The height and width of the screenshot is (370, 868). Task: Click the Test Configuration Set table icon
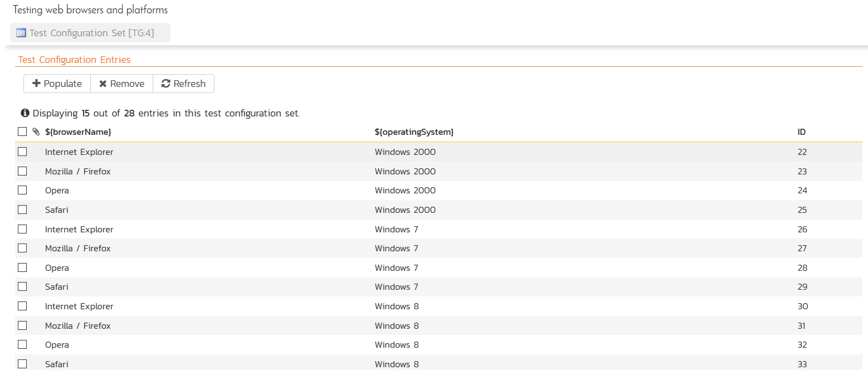pos(21,33)
